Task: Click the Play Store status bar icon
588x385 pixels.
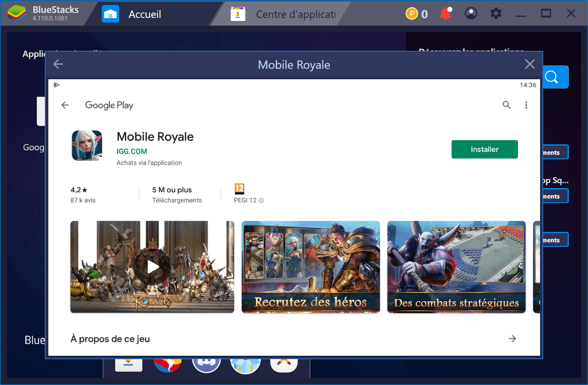Action: (x=57, y=85)
